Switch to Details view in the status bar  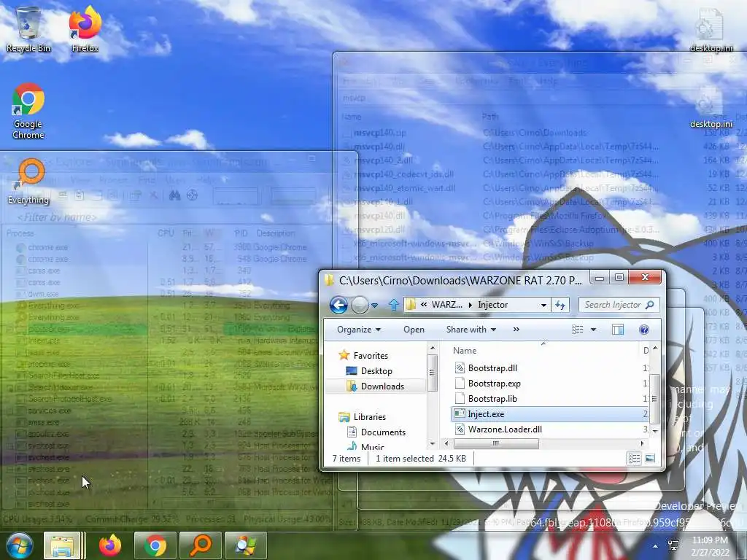[x=634, y=459]
